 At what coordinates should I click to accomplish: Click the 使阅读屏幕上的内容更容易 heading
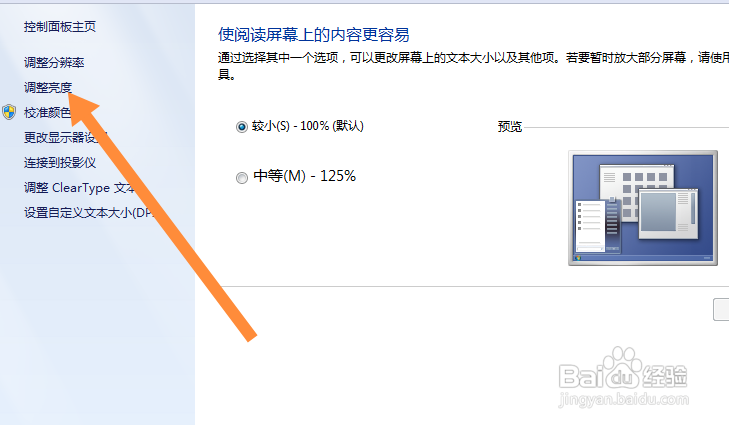click(x=314, y=35)
